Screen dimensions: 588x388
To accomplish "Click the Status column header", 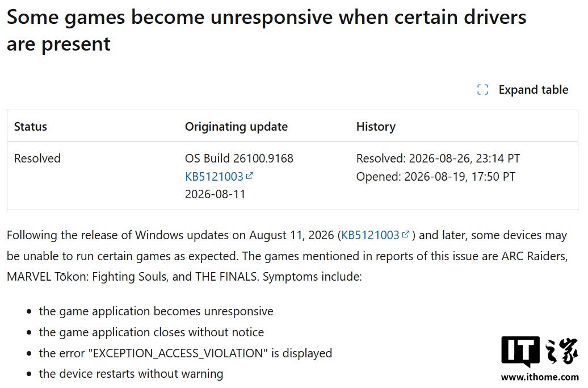I will click(x=31, y=127).
